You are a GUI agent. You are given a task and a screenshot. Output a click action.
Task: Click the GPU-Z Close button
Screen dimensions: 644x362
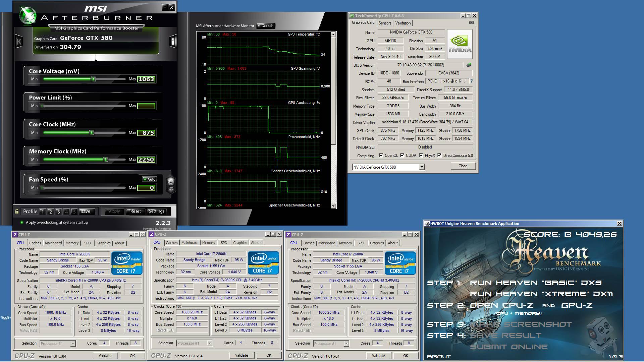click(463, 166)
